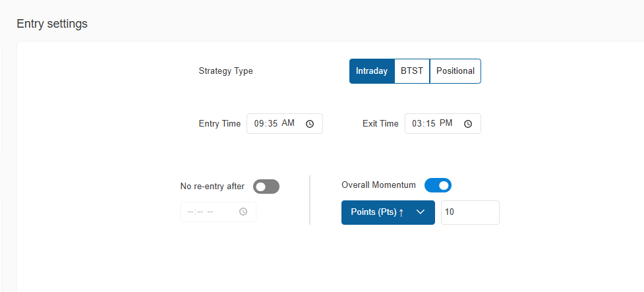Screen dimensions: 644x292
Task: Click the up arrow in Points (Pts) button
Action: click(401, 212)
